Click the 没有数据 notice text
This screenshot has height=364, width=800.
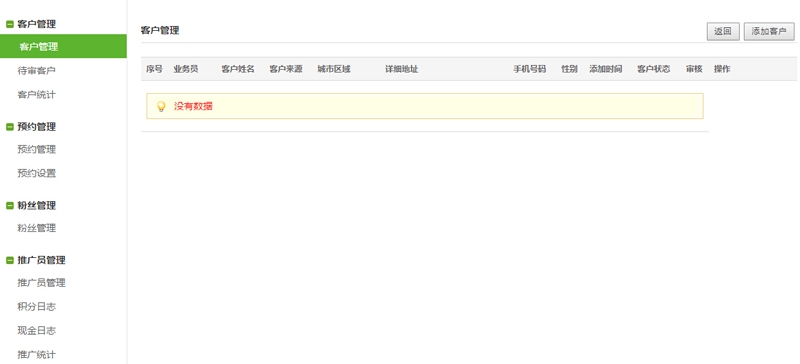pyautogui.click(x=193, y=106)
